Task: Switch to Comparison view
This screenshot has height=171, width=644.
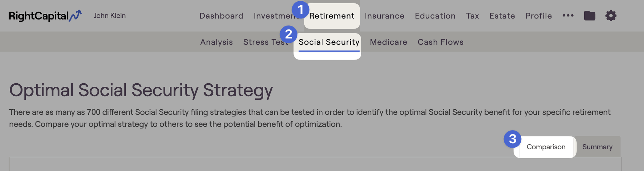Action: tap(546, 147)
